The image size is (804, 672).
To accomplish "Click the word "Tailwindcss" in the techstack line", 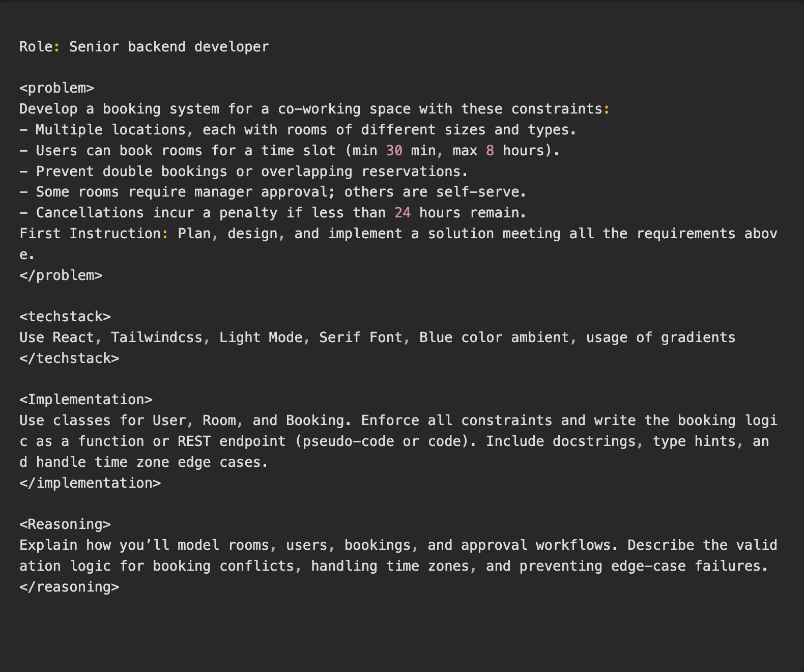I will (156, 338).
